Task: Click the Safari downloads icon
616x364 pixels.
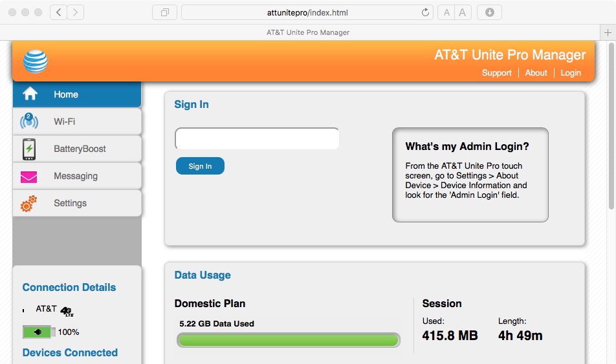Action: [x=490, y=12]
